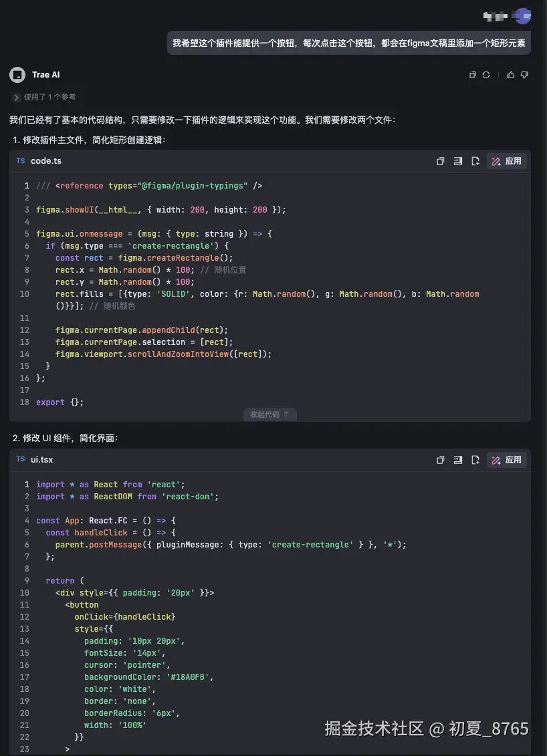Collapse code.ts with 收起代码 button

269,414
